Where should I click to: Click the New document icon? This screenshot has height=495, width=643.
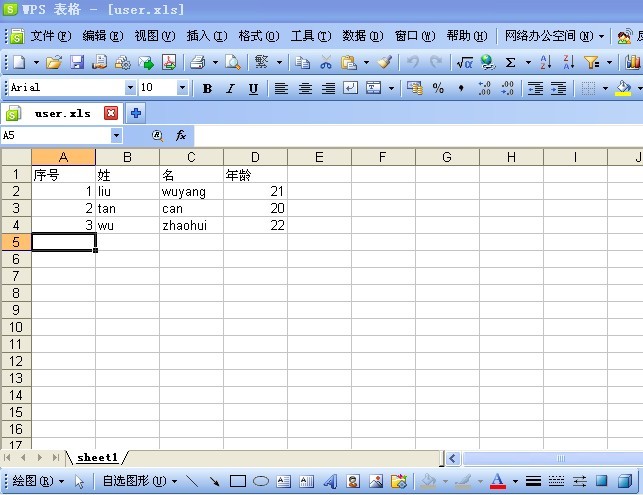(x=19, y=62)
